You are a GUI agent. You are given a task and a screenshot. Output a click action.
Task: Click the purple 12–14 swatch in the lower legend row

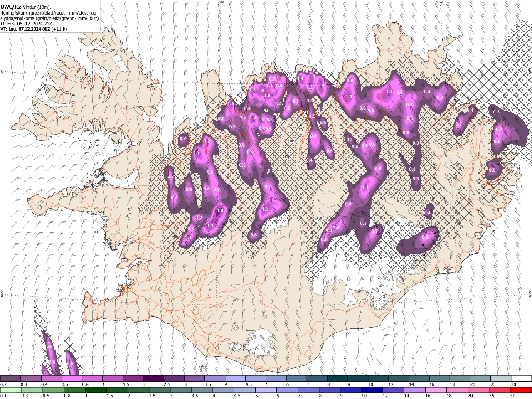tap(393, 390)
